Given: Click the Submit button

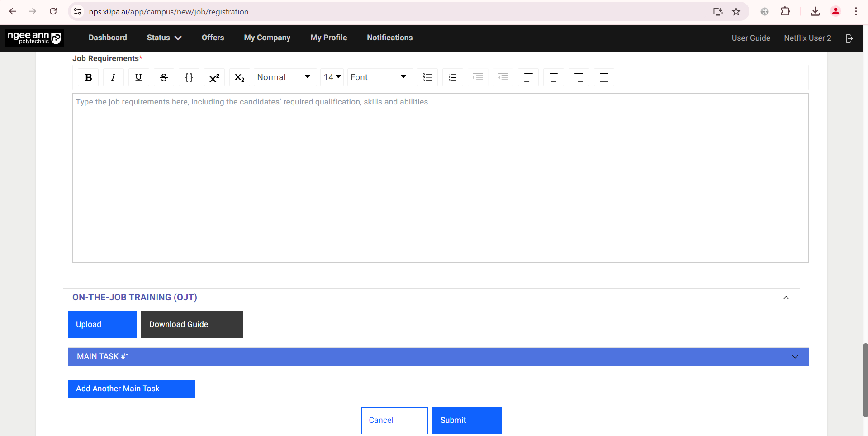Looking at the screenshot, I should click(x=466, y=421).
